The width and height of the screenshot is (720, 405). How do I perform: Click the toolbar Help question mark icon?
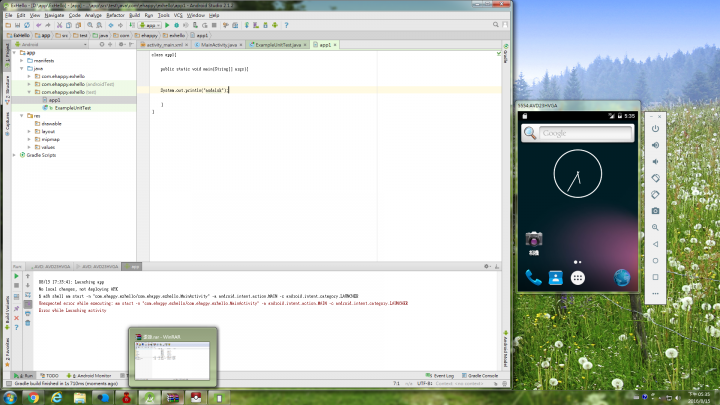(287, 25)
